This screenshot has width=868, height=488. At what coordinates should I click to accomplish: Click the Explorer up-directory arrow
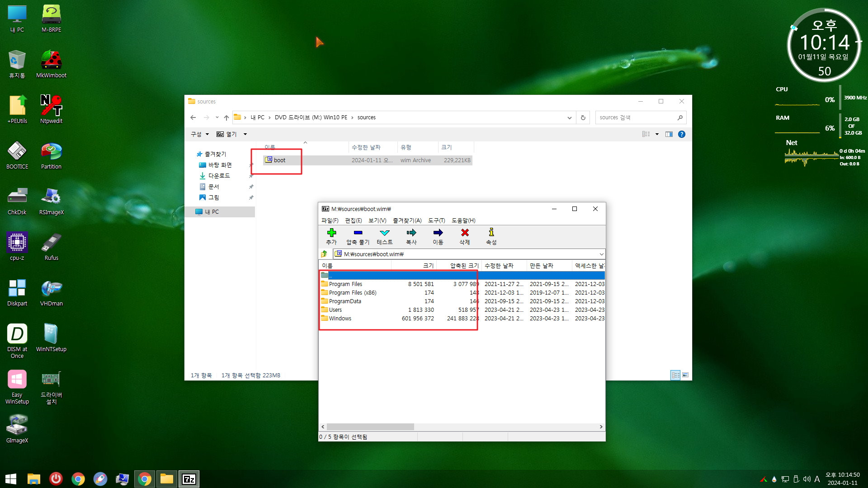[226, 117]
